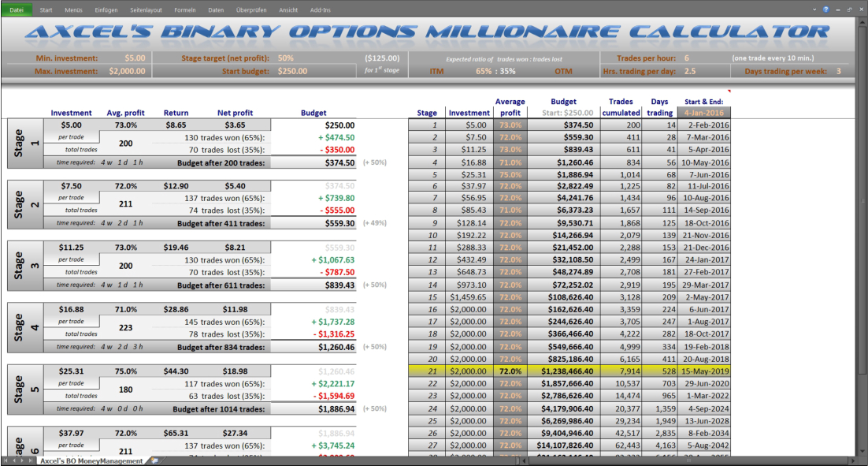Click the last sheet navigation arrow

point(32,460)
